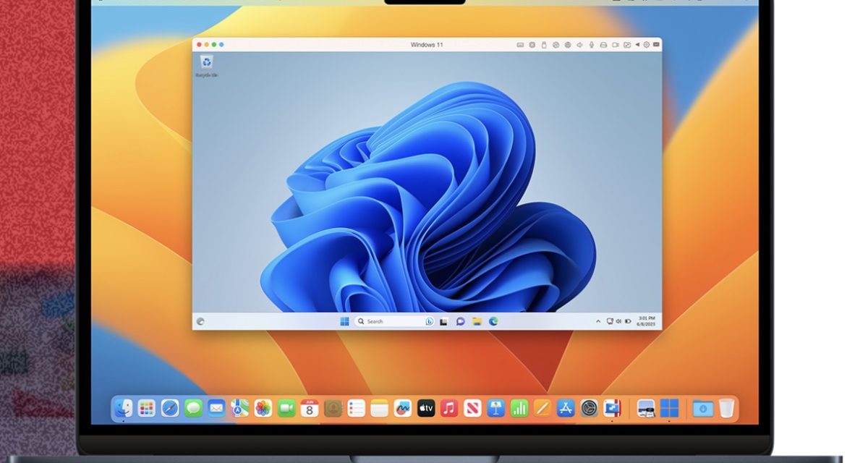
Task: Collapse the Parallels toolbar arrow
Action: click(637, 45)
